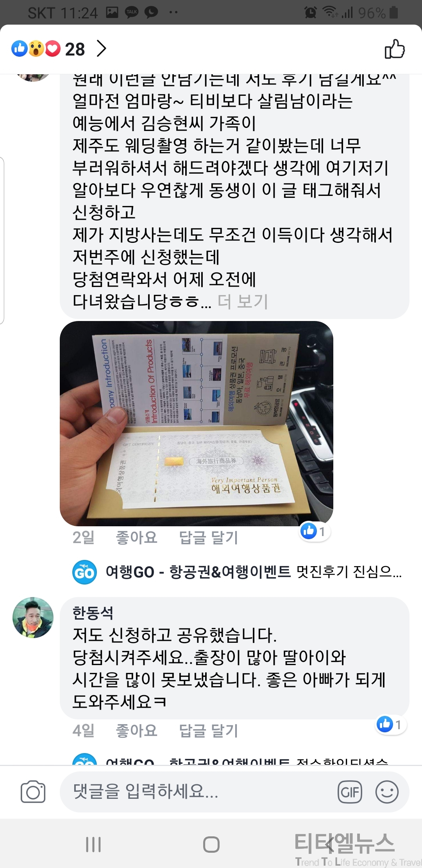The width and height of the screenshot is (422, 868).
Task: View like count on the photo comment
Action: [315, 531]
